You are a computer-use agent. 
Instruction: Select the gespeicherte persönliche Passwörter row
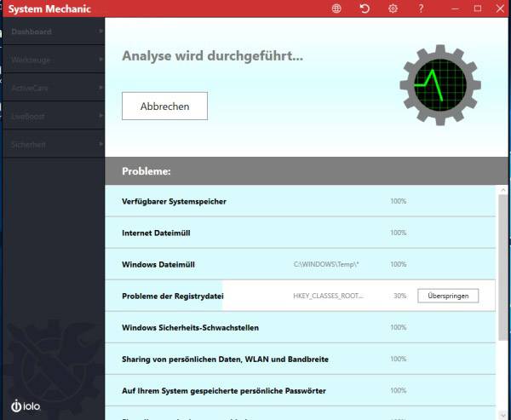coord(300,391)
